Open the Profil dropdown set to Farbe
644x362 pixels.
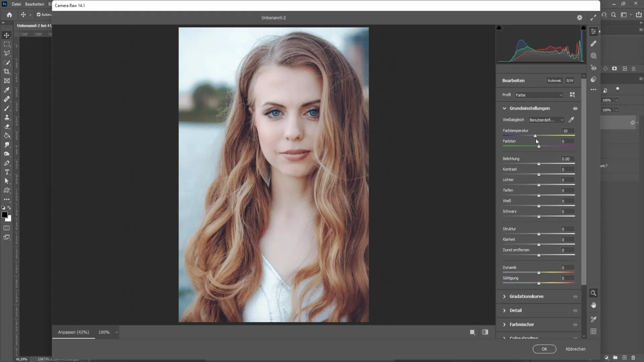539,95
